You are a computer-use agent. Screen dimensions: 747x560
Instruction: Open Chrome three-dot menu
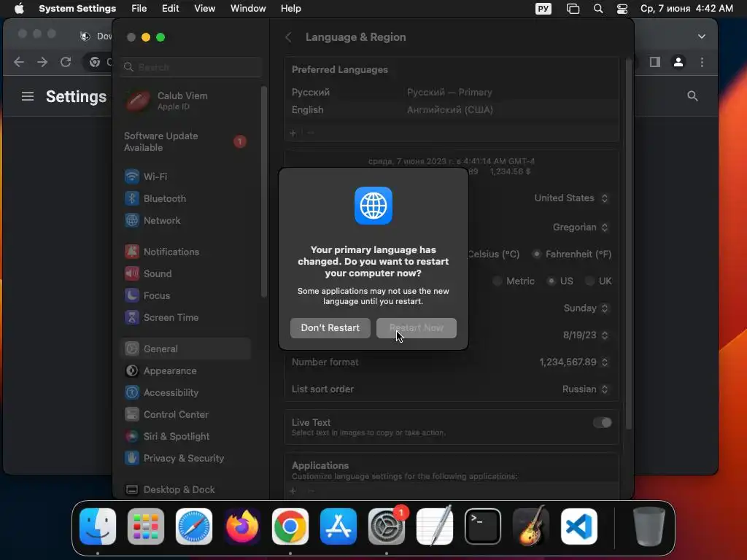[x=702, y=62]
